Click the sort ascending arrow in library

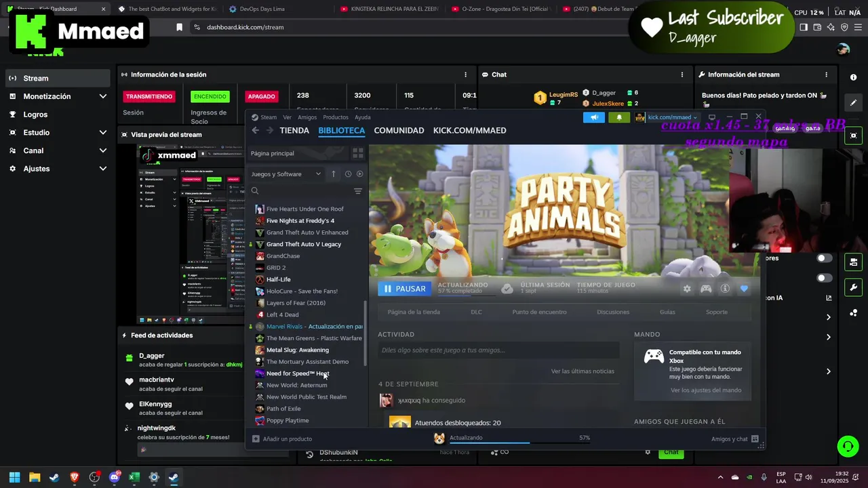coord(334,174)
